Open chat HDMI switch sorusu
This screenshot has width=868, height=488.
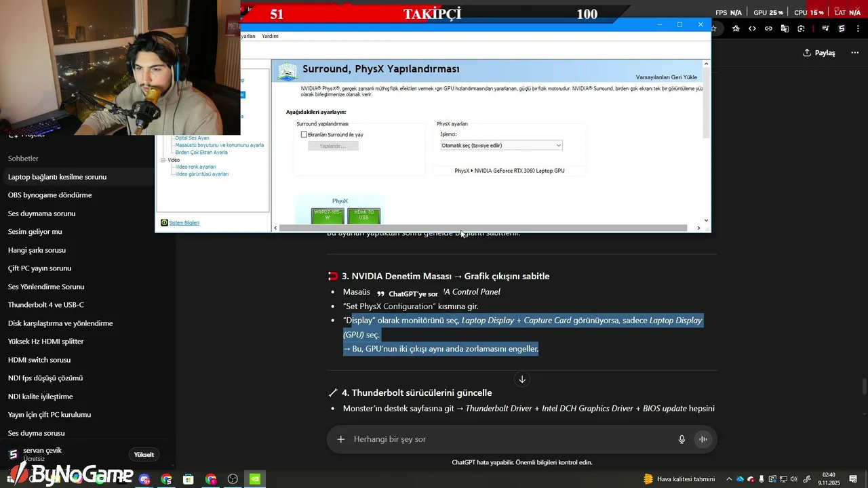pyautogui.click(x=39, y=360)
